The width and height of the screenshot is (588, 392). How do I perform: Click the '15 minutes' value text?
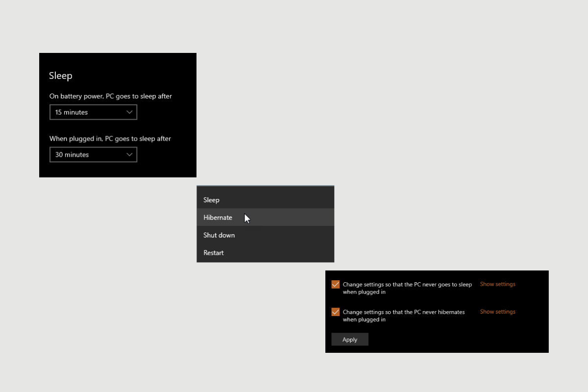[x=72, y=112]
